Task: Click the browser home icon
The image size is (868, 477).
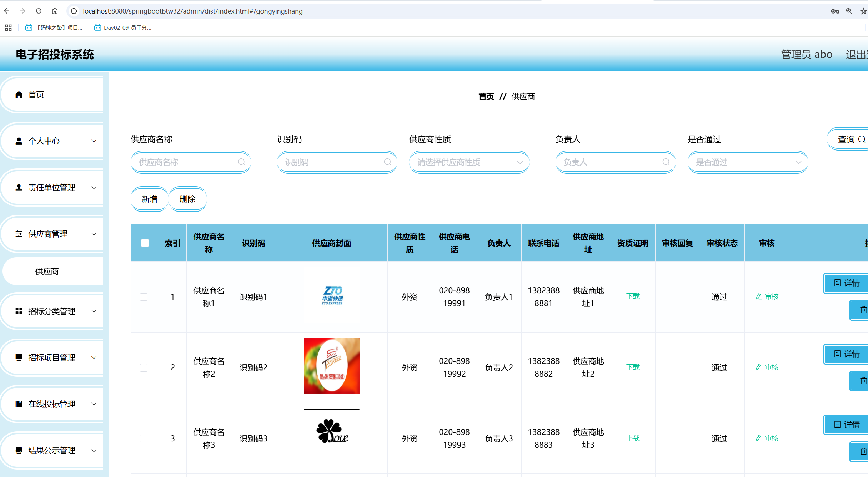Action: coord(55,11)
